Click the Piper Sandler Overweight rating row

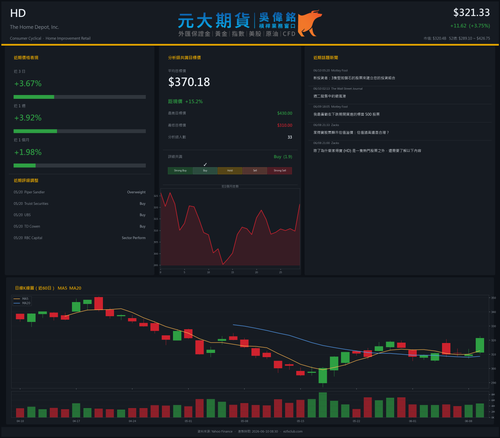click(80, 192)
